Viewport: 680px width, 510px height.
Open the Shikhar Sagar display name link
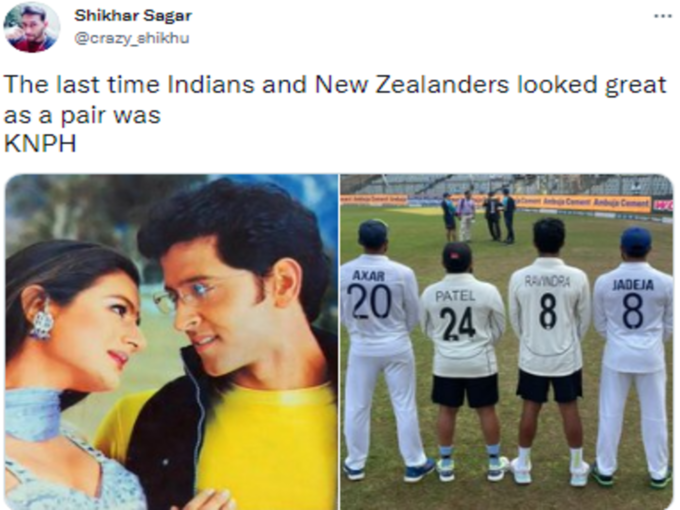pyautogui.click(x=133, y=16)
